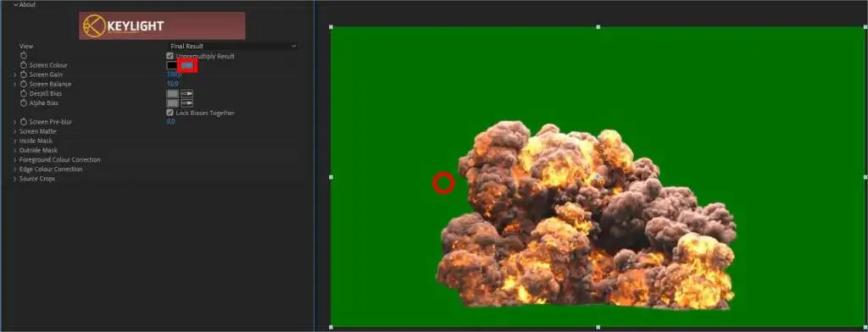Select the Alpha Bias label
Screen dimensions: 868x332
point(44,103)
